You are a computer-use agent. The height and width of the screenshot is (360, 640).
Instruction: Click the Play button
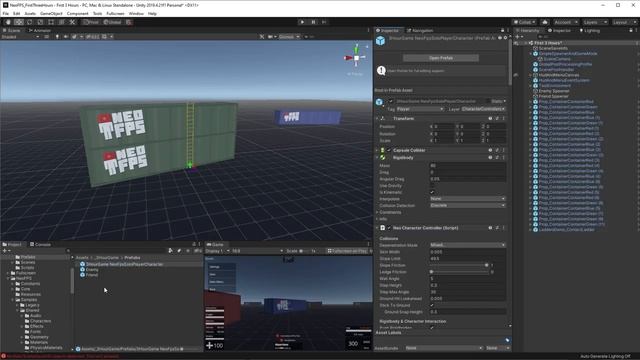302,22
